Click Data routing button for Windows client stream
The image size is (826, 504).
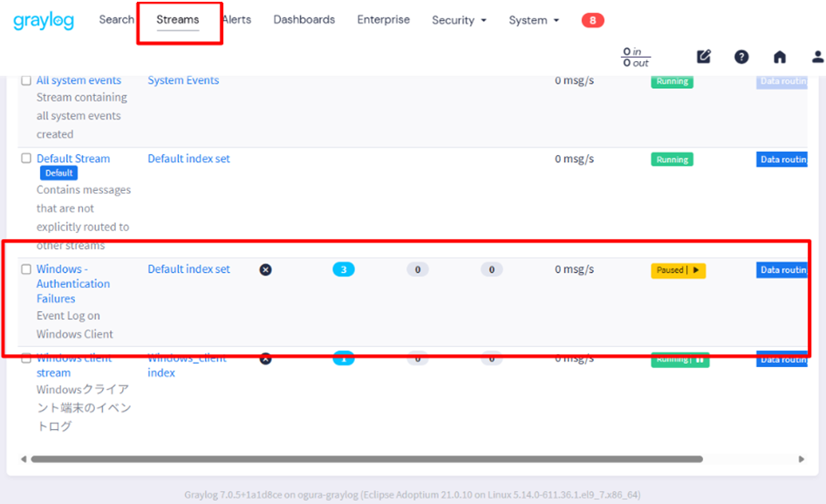tap(782, 359)
